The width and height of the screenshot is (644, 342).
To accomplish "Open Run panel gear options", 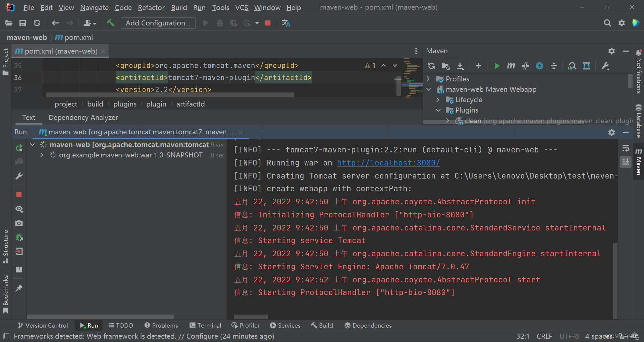I will click(611, 132).
